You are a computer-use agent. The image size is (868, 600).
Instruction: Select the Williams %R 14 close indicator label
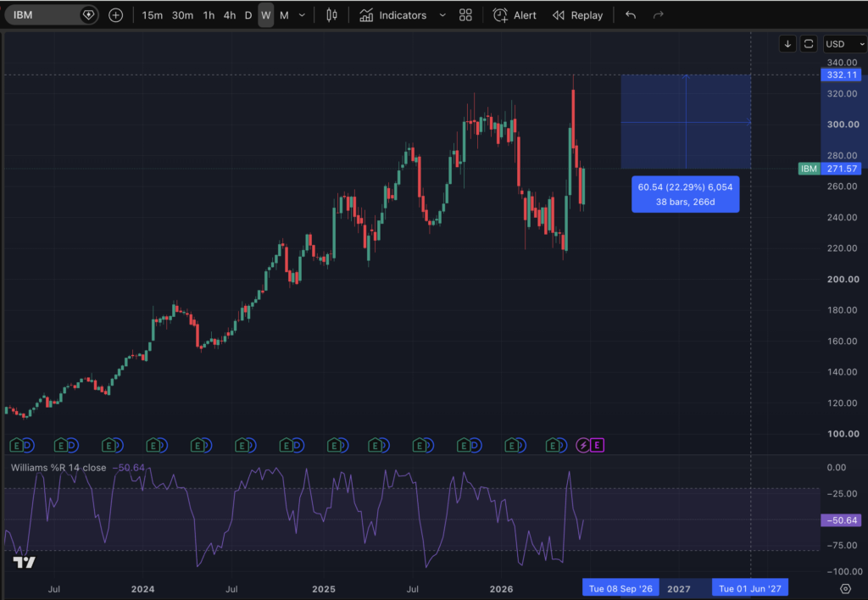(x=58, y=468)
